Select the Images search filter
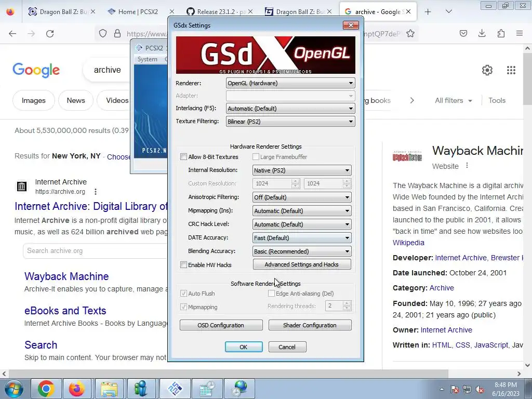This screenshot has width=532, height=399. pyautogui.click(x=34, y=100)
